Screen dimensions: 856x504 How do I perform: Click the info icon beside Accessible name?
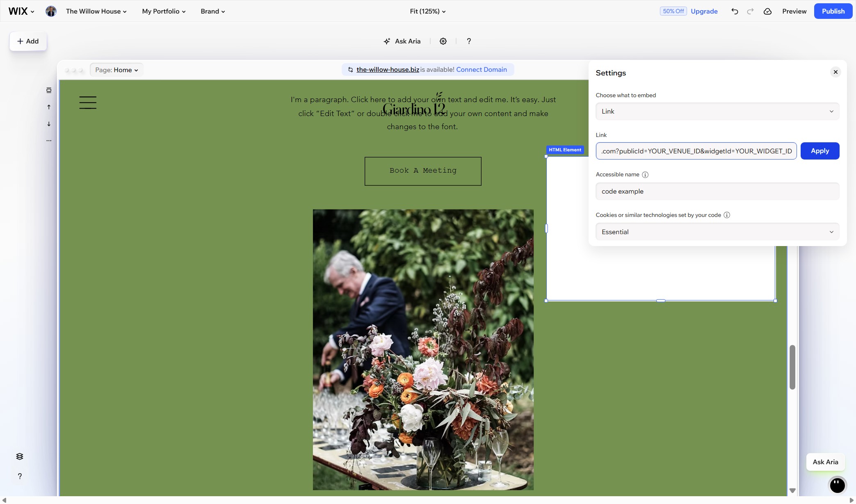645,175
